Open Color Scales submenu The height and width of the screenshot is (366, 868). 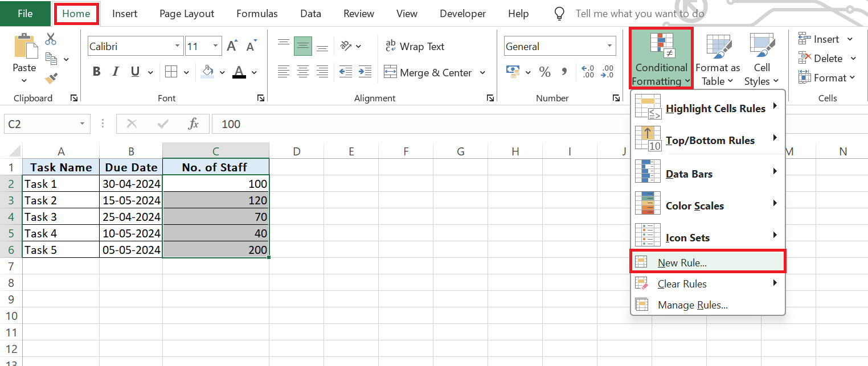pyautogui.click(x=707, y=205)
